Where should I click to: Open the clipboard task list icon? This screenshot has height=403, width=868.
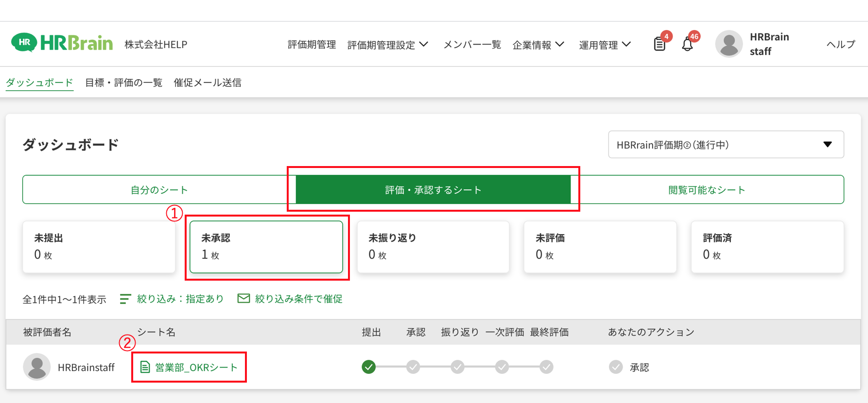pyautogui.click(x=660, y=44)
